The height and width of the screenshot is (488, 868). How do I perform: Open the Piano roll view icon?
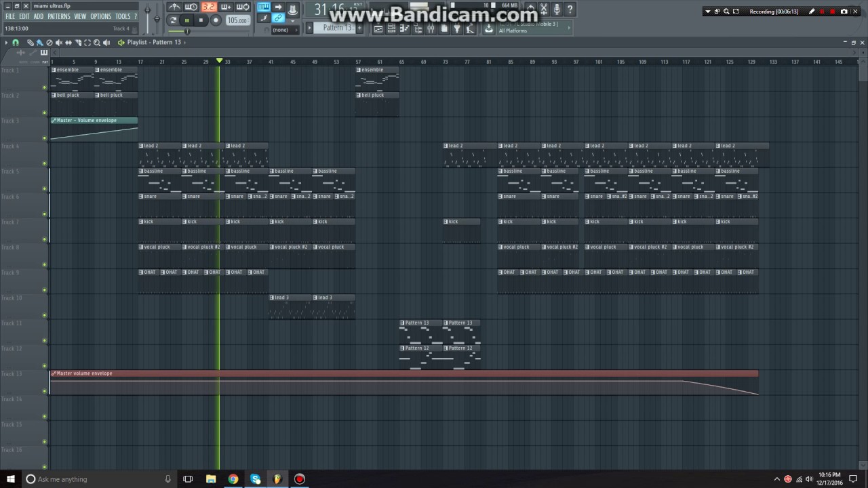point(404,28)
